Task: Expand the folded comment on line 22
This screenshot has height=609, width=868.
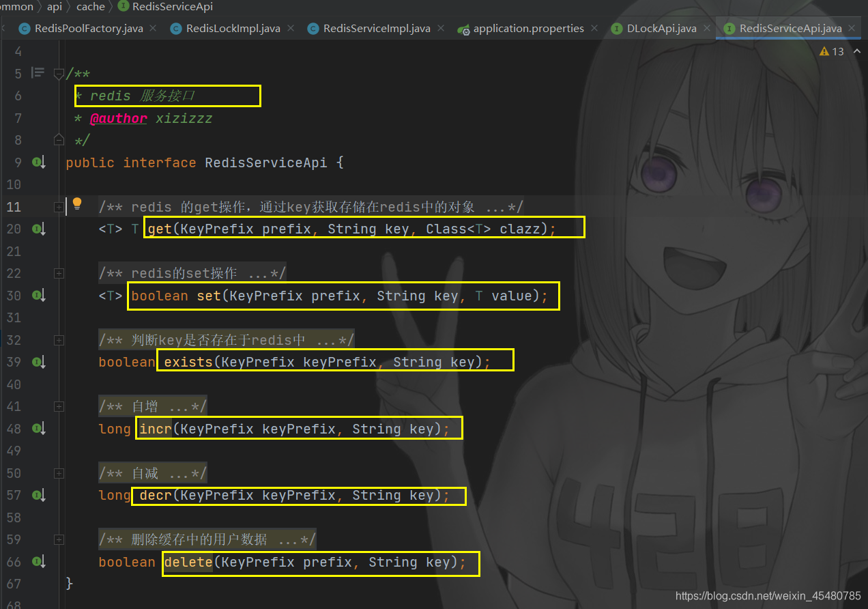Action: click(59, 273)
